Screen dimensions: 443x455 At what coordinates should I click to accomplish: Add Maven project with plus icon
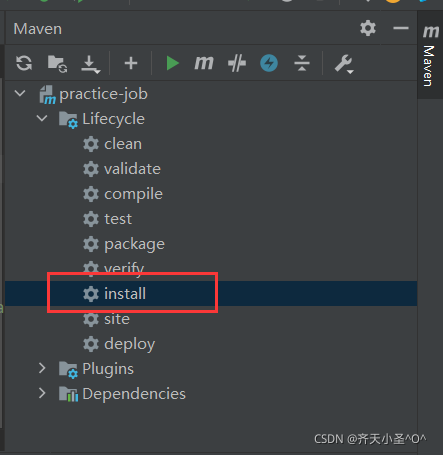point(131,63)
